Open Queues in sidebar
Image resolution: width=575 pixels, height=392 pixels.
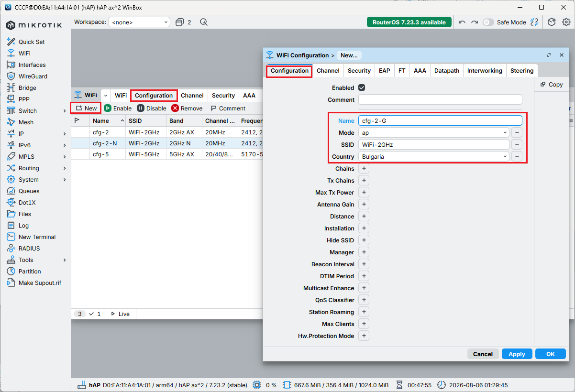pyautogui.click(x=29, y=191)
